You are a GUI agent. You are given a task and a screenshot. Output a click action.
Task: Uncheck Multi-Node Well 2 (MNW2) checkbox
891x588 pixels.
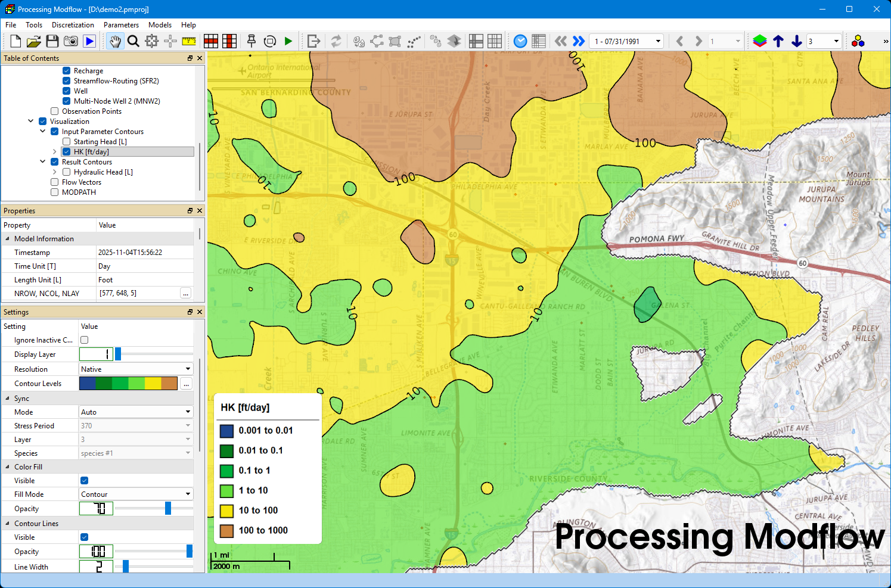pyautogui.click(x=67, y=101)
